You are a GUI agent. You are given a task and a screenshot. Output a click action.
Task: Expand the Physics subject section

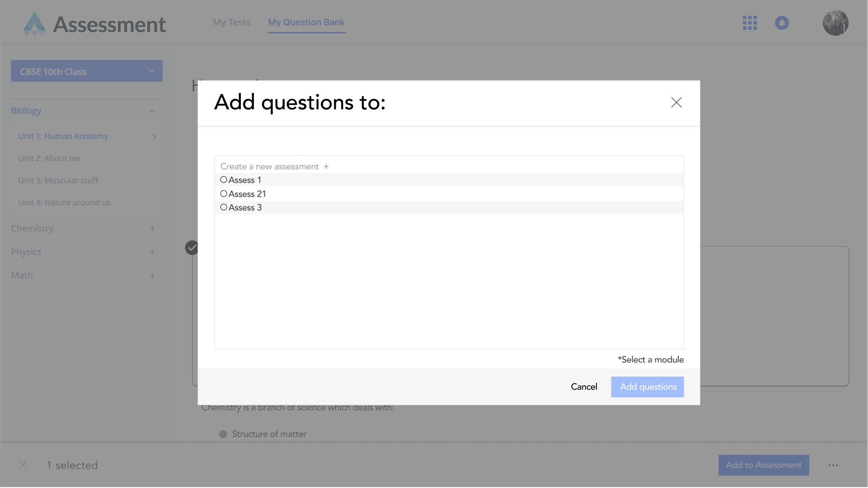pyautogui.click(x=152, y=252)
